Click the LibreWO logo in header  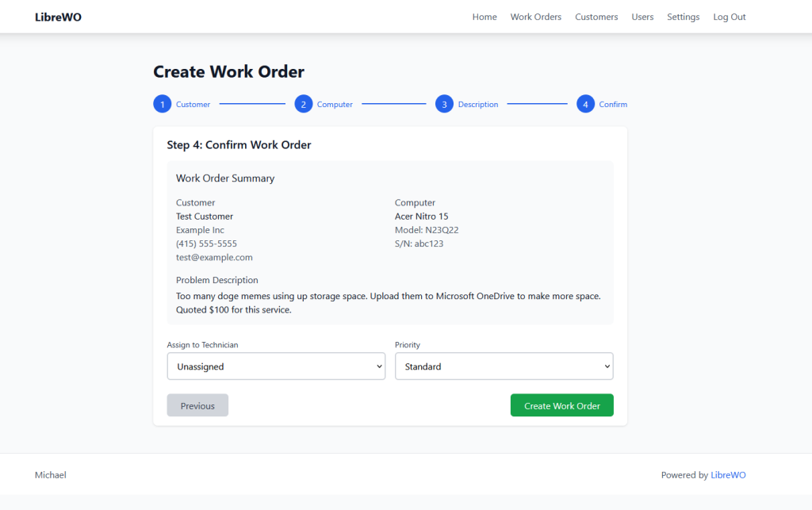click(57, 16)
